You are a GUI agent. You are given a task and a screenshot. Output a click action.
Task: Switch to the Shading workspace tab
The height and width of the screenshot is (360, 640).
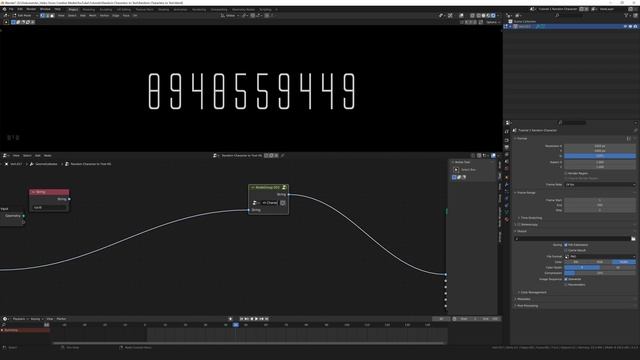coord(163,9)
